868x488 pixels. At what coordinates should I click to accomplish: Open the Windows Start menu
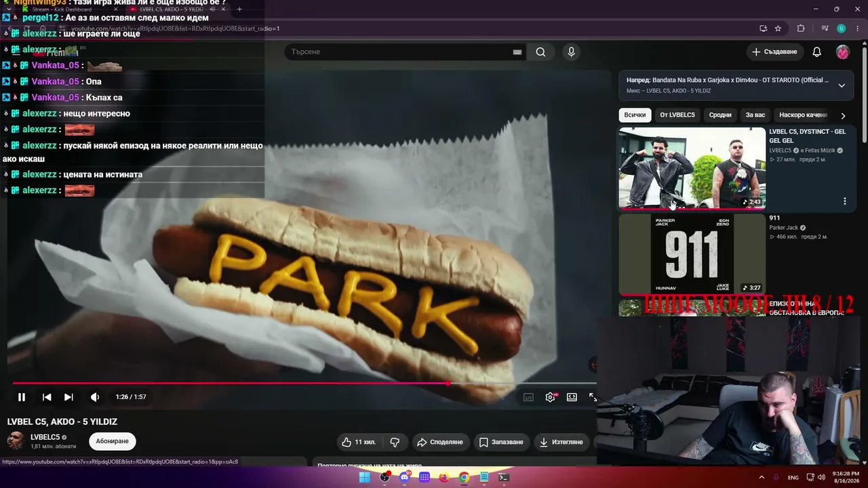pos(364,477)
